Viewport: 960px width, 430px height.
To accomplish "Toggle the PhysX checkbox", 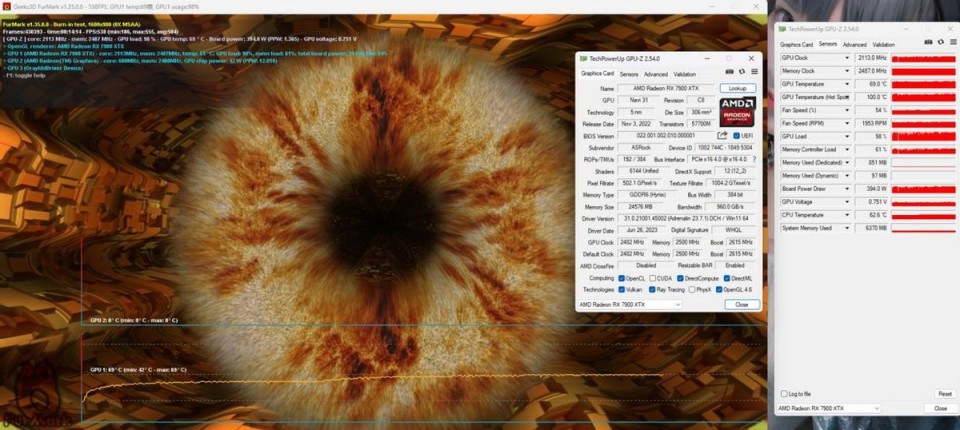I will click(x=691, y=289).
